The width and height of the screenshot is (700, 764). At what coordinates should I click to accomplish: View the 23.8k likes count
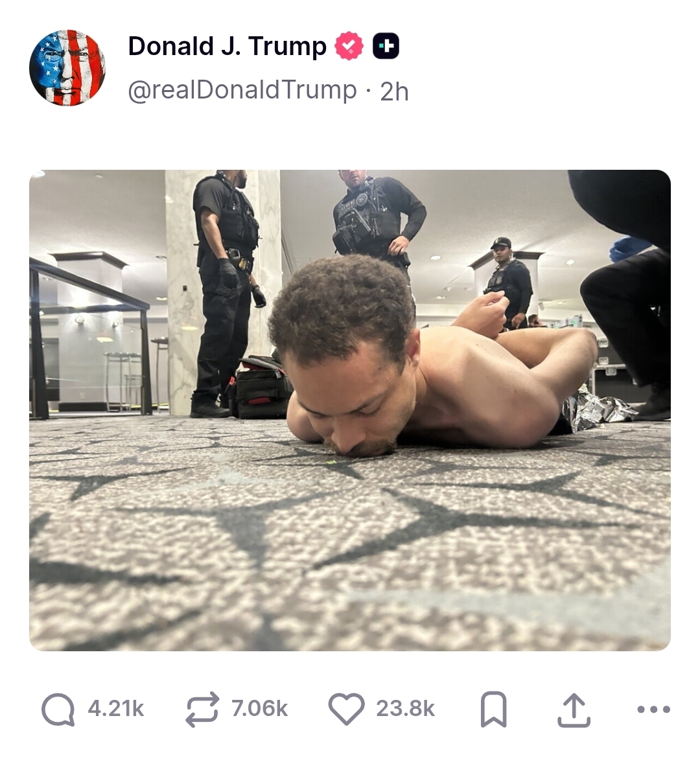point(405,708)
